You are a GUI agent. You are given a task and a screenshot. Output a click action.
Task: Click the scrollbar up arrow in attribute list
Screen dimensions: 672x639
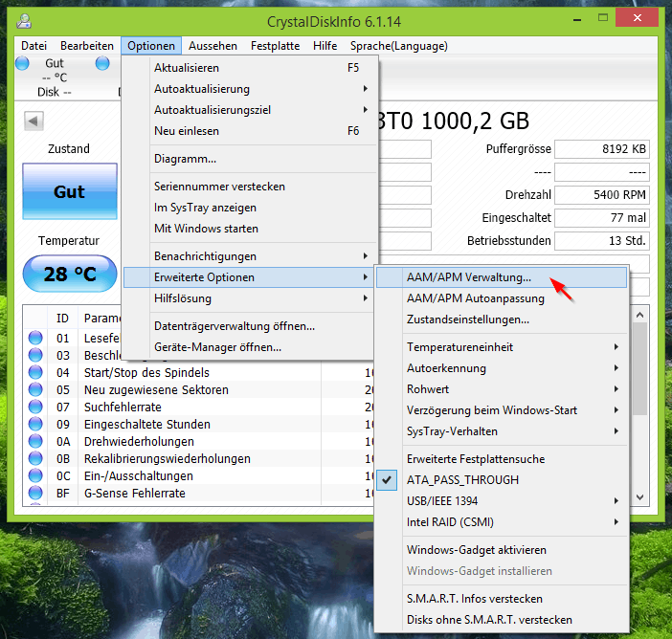coord(639,316)
